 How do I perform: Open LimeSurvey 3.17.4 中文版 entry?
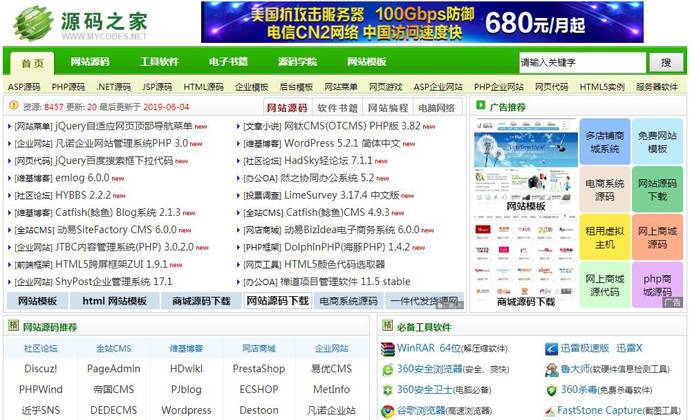pyautogui.click(x=342, y=195)
